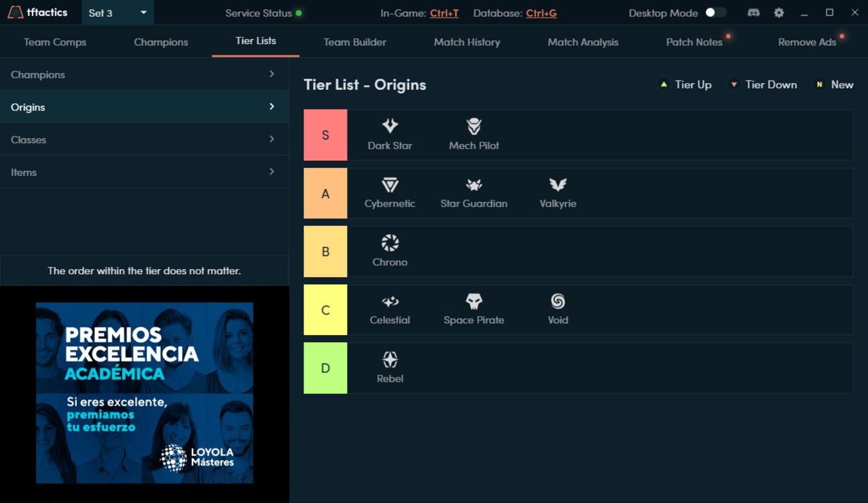Open the settings gear icon
Image resolution: width=868 pixels, height=503 pixels.
pos(779,13)
